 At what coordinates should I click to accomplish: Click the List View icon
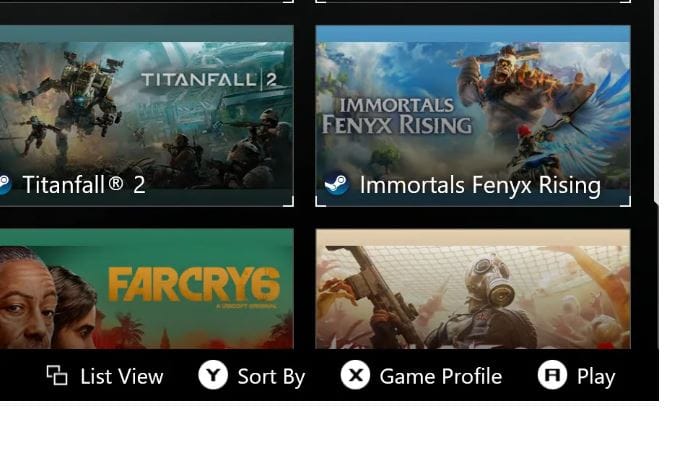57,376
